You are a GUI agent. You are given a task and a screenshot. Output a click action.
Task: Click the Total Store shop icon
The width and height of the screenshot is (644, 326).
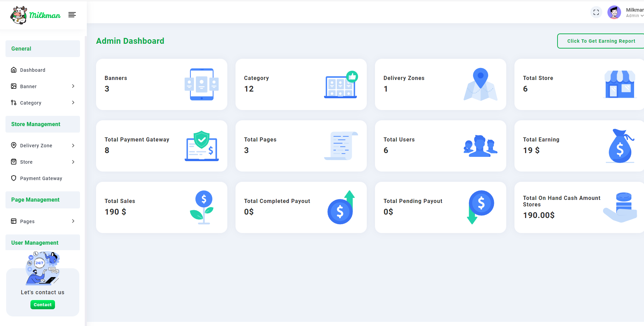(619, 84)
